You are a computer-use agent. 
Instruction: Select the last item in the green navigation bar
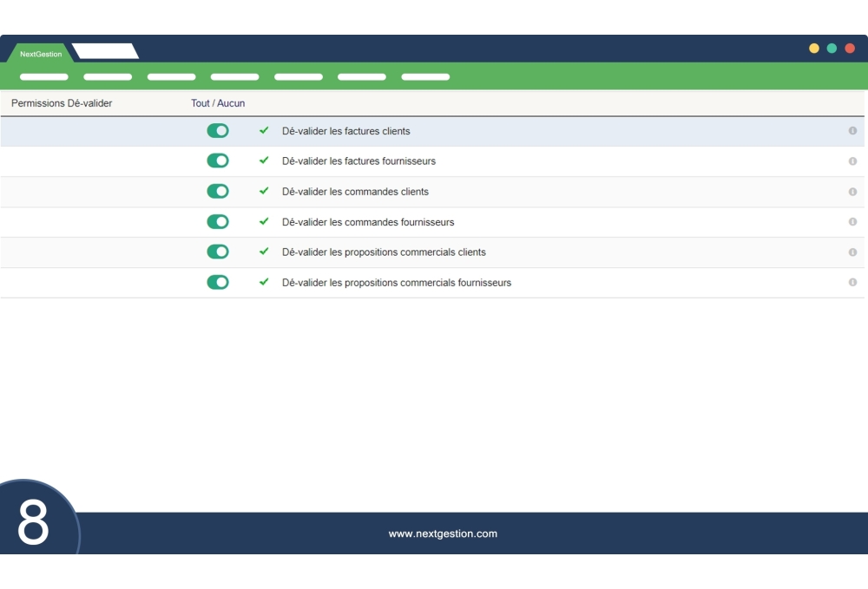pyautogui.click(x=425, y=76)
